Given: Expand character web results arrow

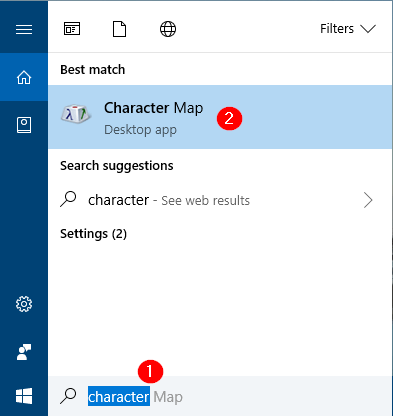Looking at the screenshot, I should click(368, 200).
